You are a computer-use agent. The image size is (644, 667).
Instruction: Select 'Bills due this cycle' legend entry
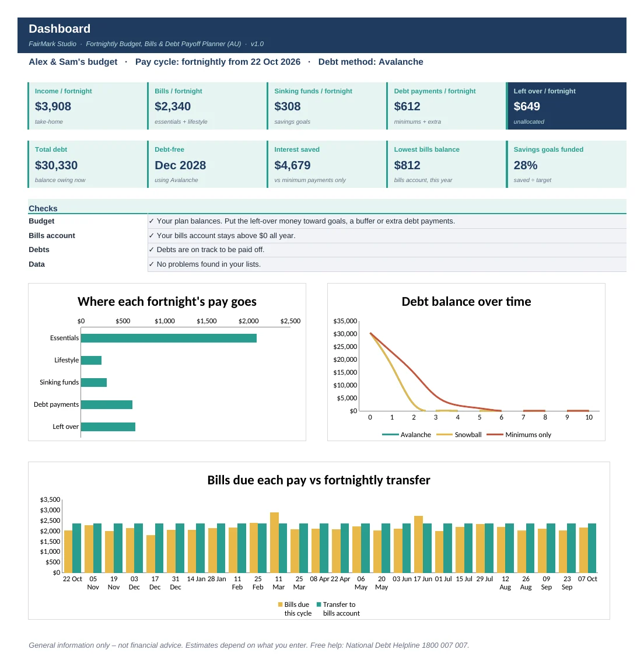(295, 609)
